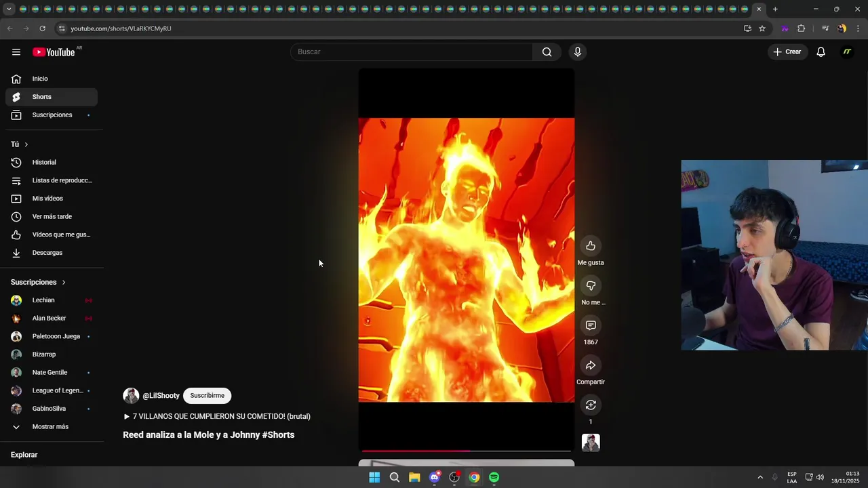The image size is (868, 488).
Task: Open Ver más tarde
Action: coord(52,217)
